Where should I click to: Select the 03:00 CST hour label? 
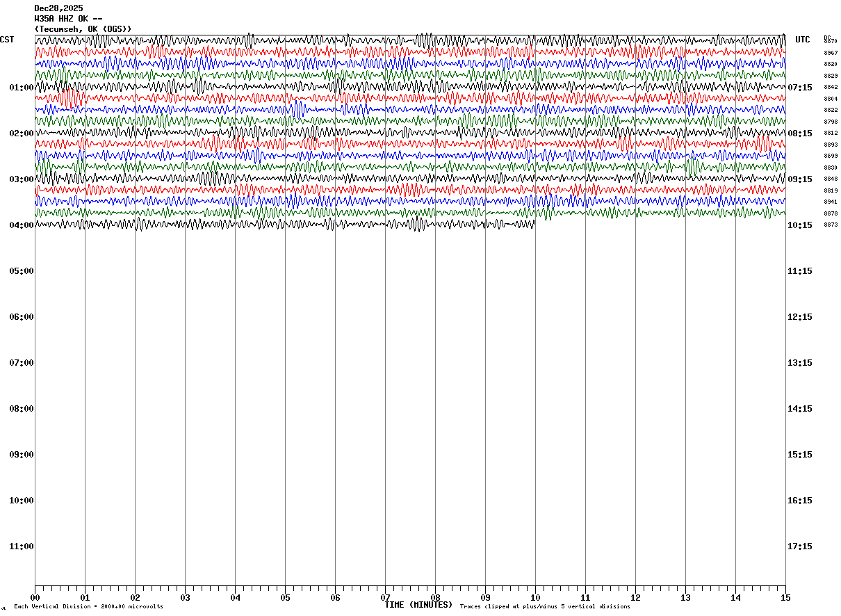pos(22,179)
